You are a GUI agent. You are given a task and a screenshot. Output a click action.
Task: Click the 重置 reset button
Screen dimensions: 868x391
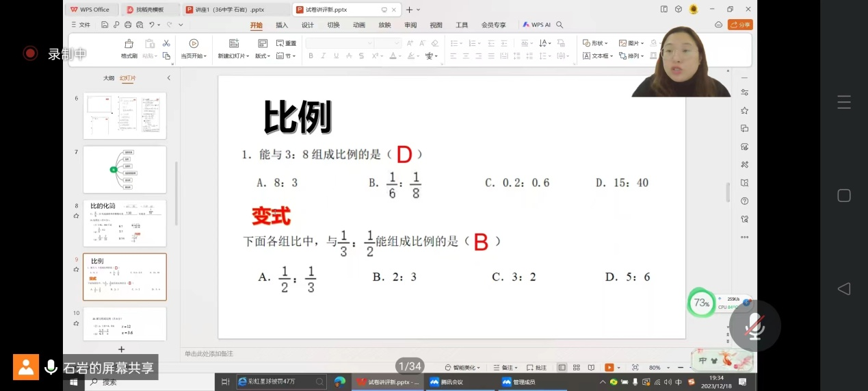[287, 43]
